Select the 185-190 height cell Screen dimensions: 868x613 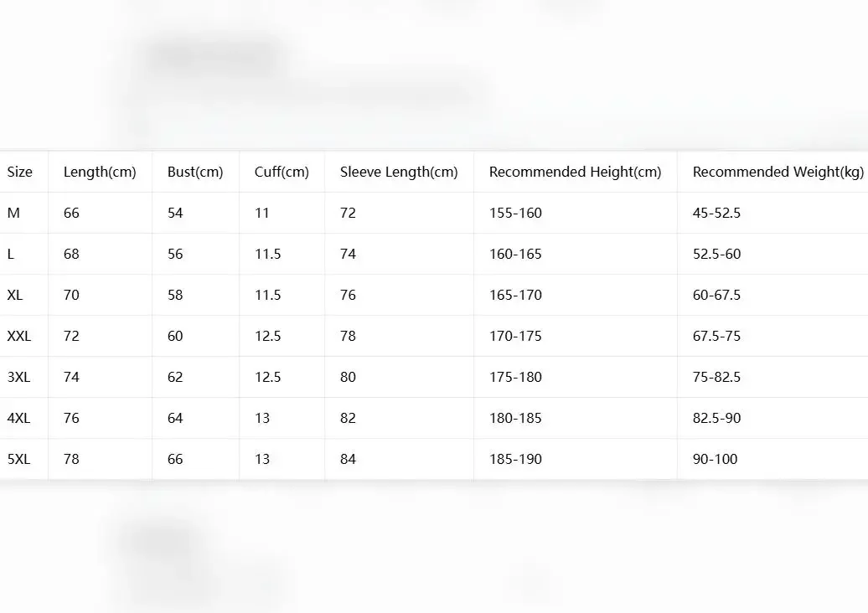pyautogui.click(x=515, y=459)
